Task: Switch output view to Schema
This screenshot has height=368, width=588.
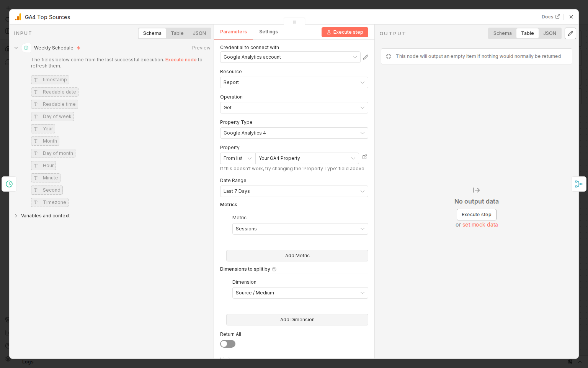Action: tap(502, 33)
